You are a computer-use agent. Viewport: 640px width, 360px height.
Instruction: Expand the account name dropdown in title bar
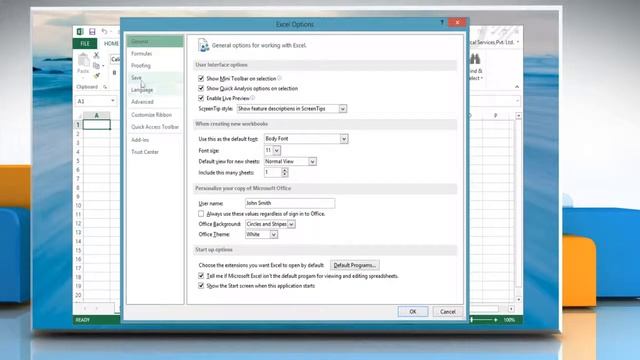point(518,42)
